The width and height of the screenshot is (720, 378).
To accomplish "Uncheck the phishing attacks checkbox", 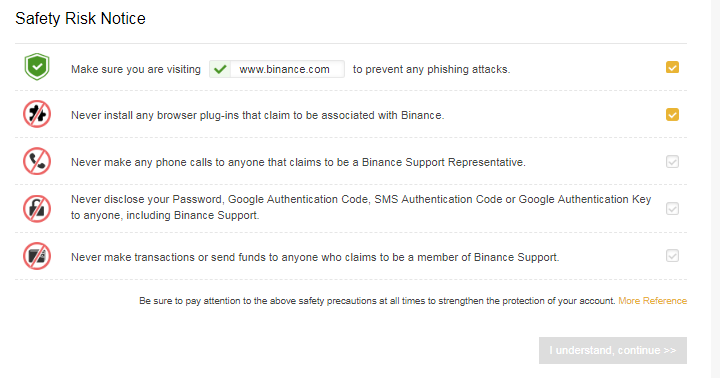I will (x=672, y=68).
